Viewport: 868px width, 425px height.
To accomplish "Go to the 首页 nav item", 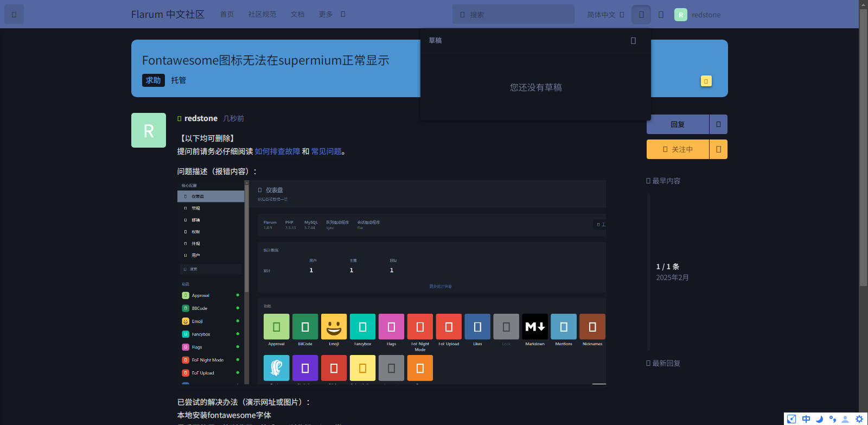I will 227,15.
